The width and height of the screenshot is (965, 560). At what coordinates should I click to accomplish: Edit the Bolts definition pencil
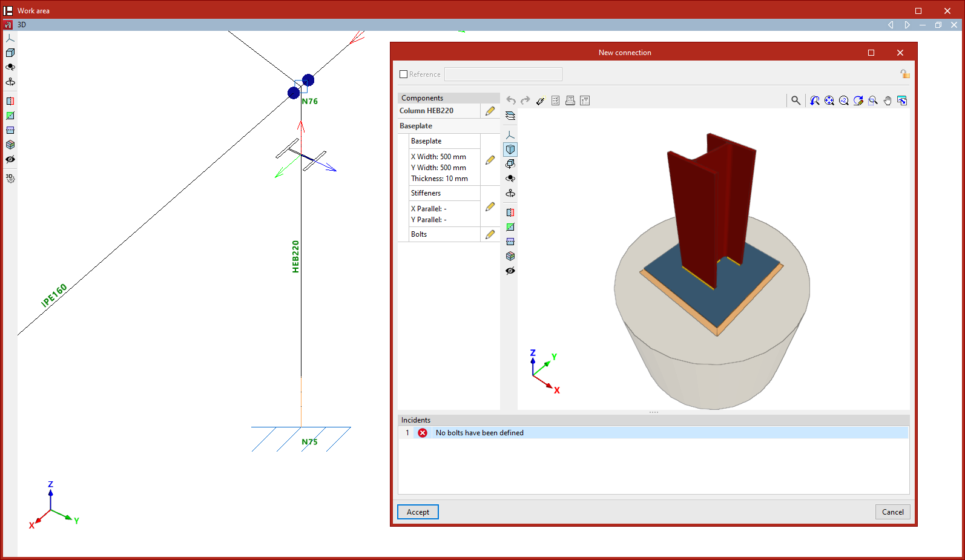click(490, 234)
